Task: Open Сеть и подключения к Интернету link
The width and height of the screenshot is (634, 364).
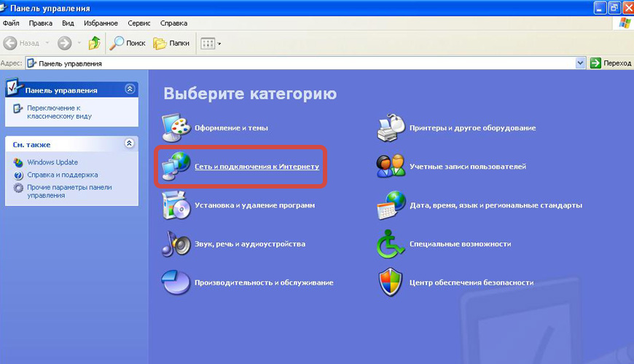Action: [257, 167]
